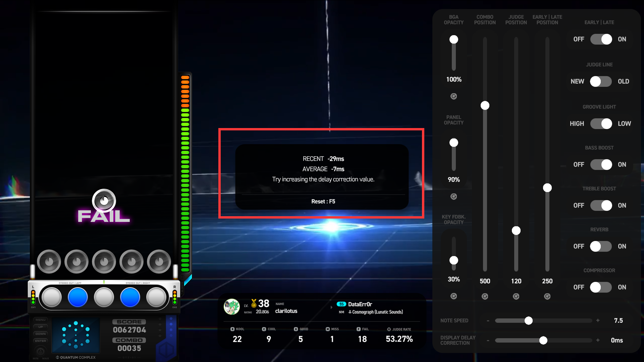Image resolution: width=644 pixels, height=362 pixels.
Task: Reset Combo Position using its reset icon
Action: (485, 296)
